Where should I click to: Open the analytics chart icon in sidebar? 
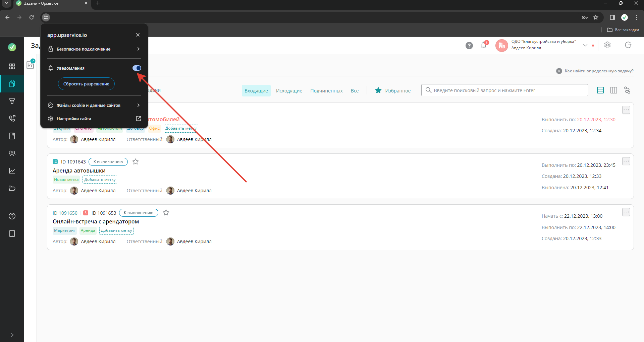coord(12,171)
